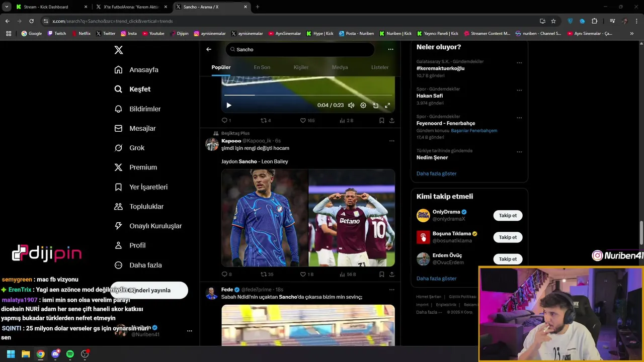Expand hidden bookmarks chevron
The image size is (644, 362).
pos(632,34)
